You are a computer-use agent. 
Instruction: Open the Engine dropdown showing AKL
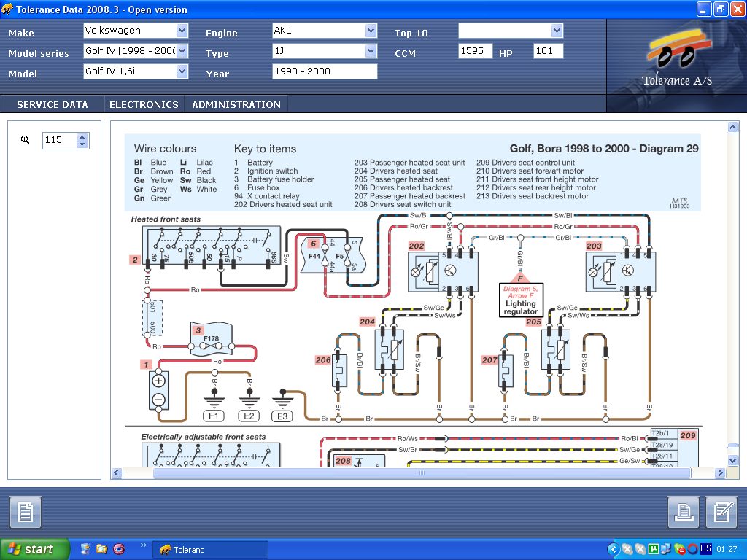tap(371, 31)
